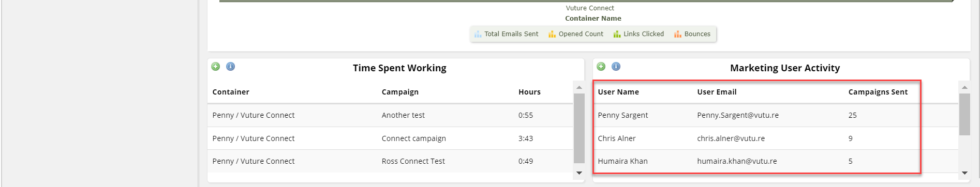This screenshot has height=187, width=980.
Task: Click the Container Name axis title
Action: coord(593,19)
